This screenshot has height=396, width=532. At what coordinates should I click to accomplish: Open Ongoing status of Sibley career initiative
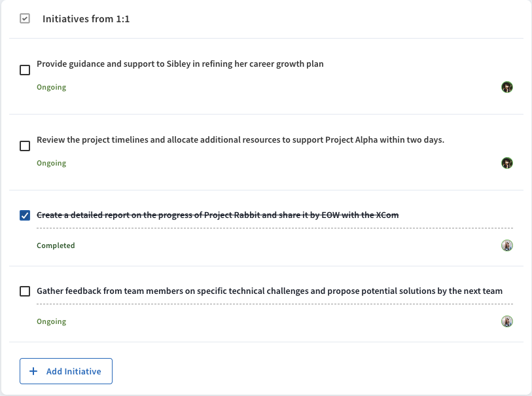click(51, 87)
